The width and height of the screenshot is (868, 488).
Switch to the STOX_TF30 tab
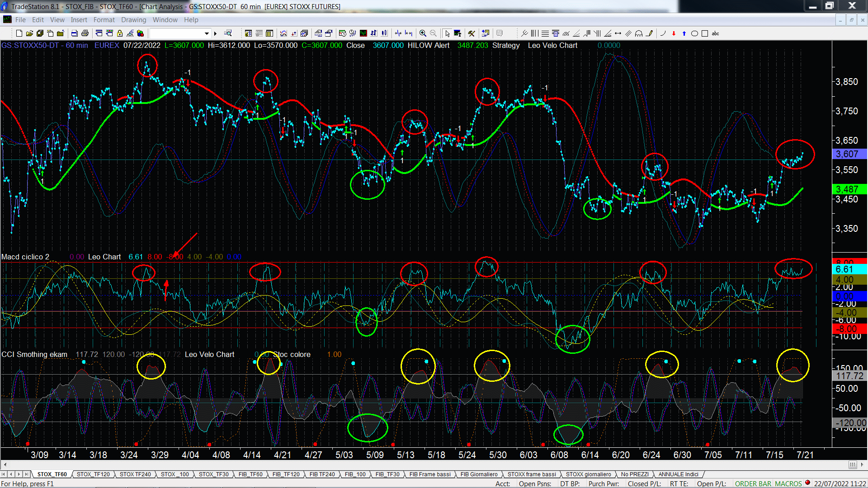coord(214,474)
